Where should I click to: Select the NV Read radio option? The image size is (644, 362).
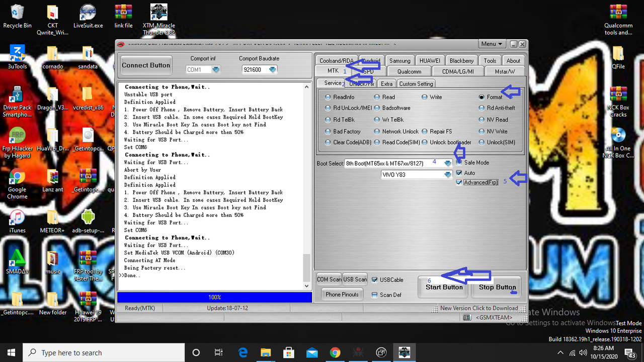(481, 120)
